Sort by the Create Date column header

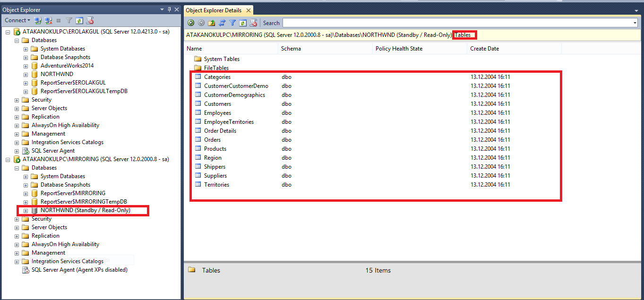(485, 49)
